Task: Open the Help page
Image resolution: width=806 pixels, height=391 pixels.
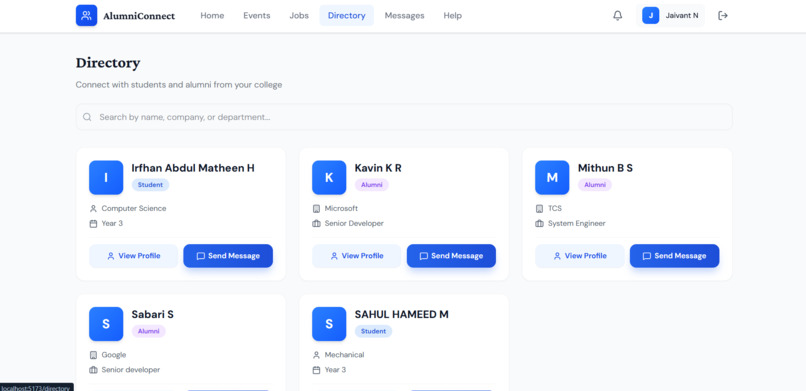Action: point(452,15)
